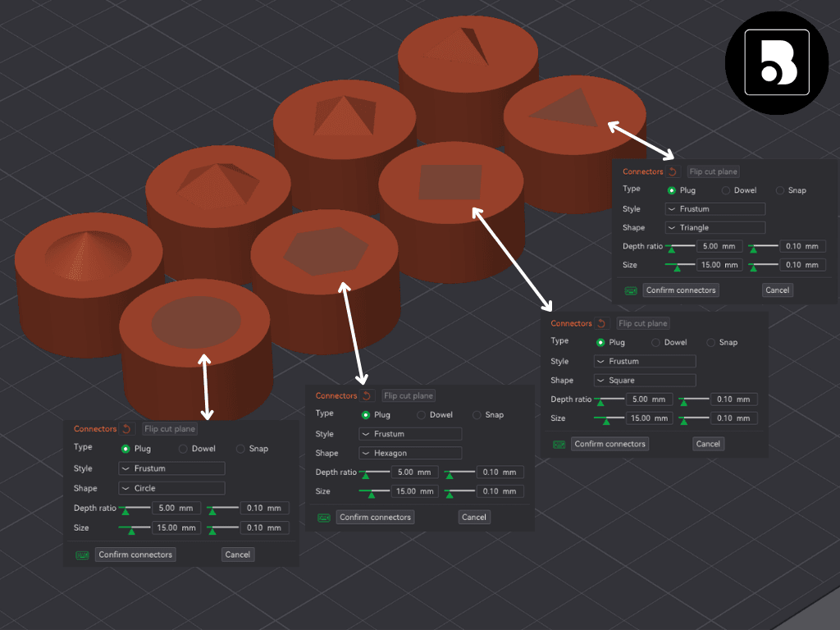Click Flip cut plane in Triangle panel
The image size is (840, 630).
tap(713, 172)
